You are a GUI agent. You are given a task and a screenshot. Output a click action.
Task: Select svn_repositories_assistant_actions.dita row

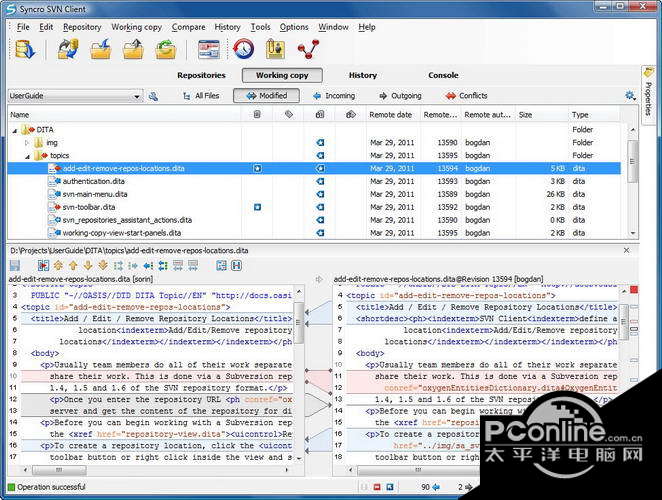(x=314, y=220)
